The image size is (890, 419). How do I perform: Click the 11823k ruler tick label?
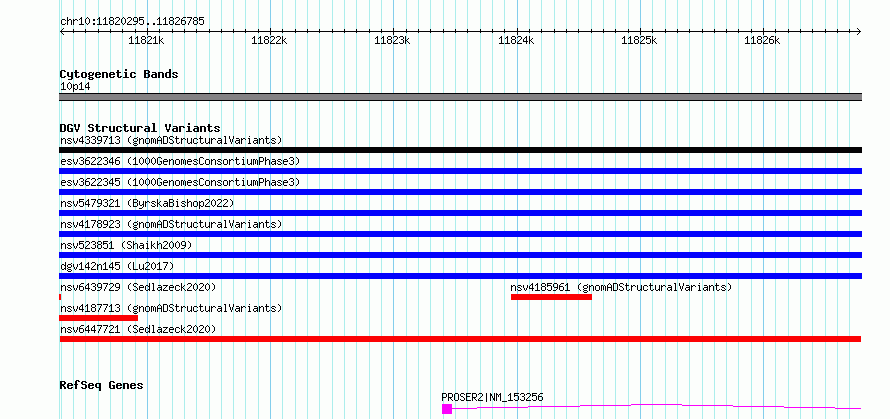click(x=393, y=40)
